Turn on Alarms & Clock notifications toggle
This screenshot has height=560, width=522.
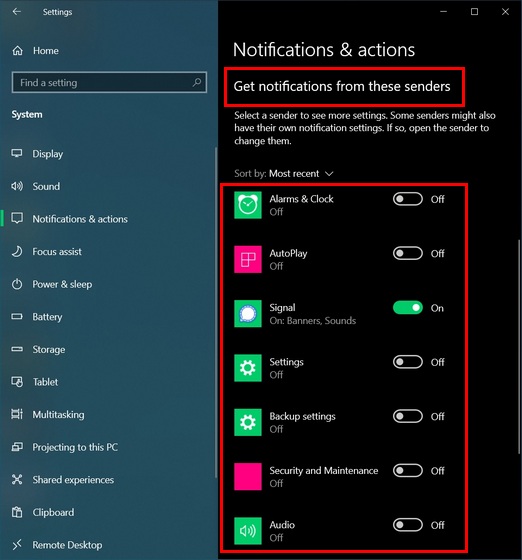click(x=408, y=199)
